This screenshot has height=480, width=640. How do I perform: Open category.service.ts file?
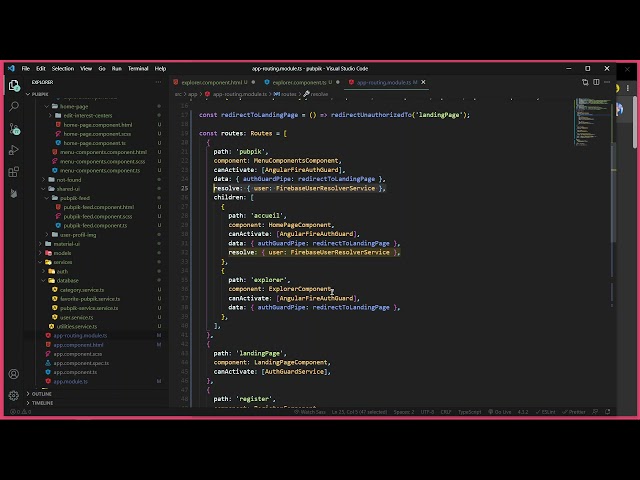tap(82, 290)
